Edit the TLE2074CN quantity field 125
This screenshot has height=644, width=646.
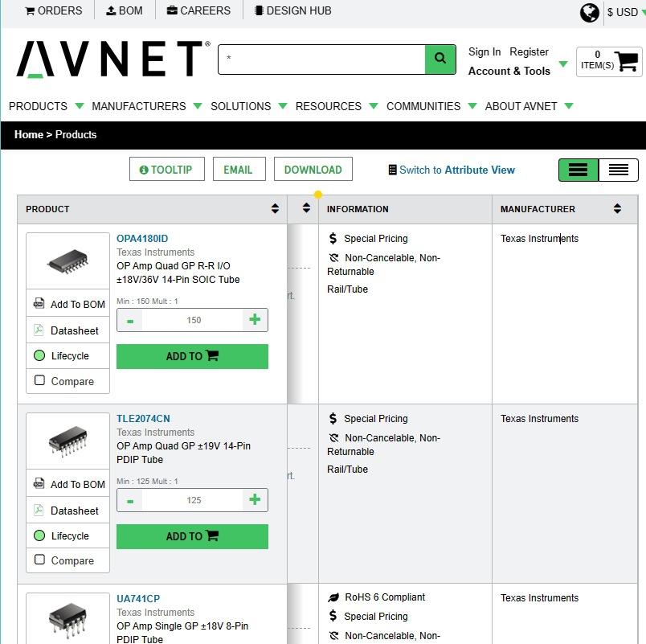point(193,501)
